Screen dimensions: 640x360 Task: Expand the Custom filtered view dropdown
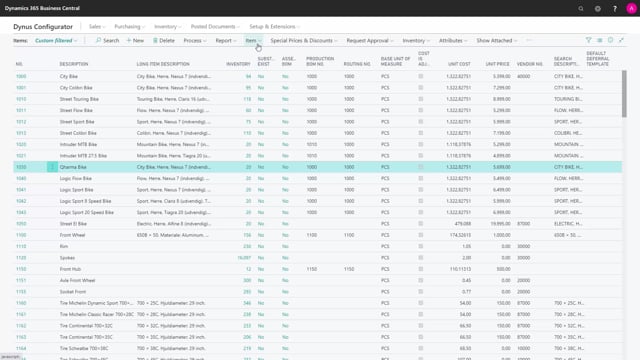pos(56,40)
